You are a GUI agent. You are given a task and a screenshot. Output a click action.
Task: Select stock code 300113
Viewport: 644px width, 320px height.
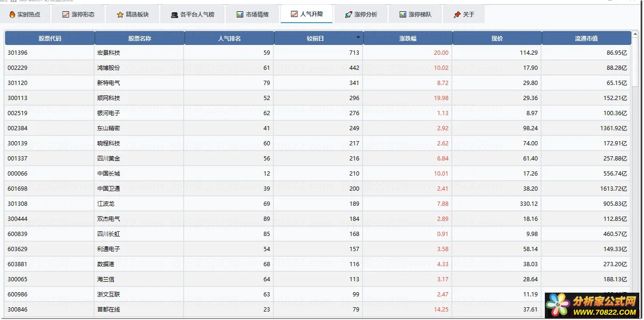17,98
